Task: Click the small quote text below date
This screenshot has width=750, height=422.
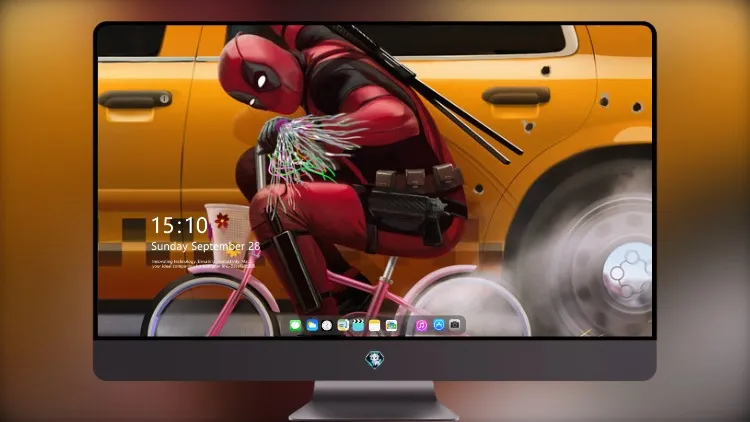Action: pyautogui.click(x=202, y=264)
